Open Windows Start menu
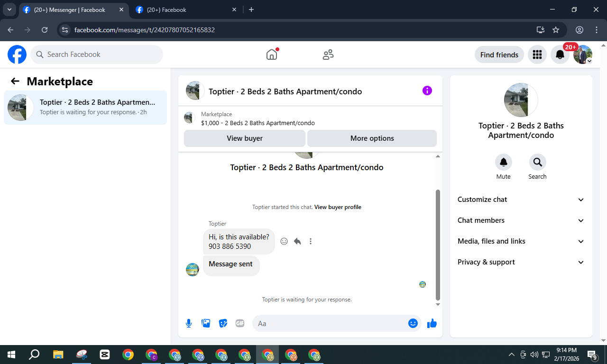The height and width of the screenshot is (364, 607). click(11, 355)
